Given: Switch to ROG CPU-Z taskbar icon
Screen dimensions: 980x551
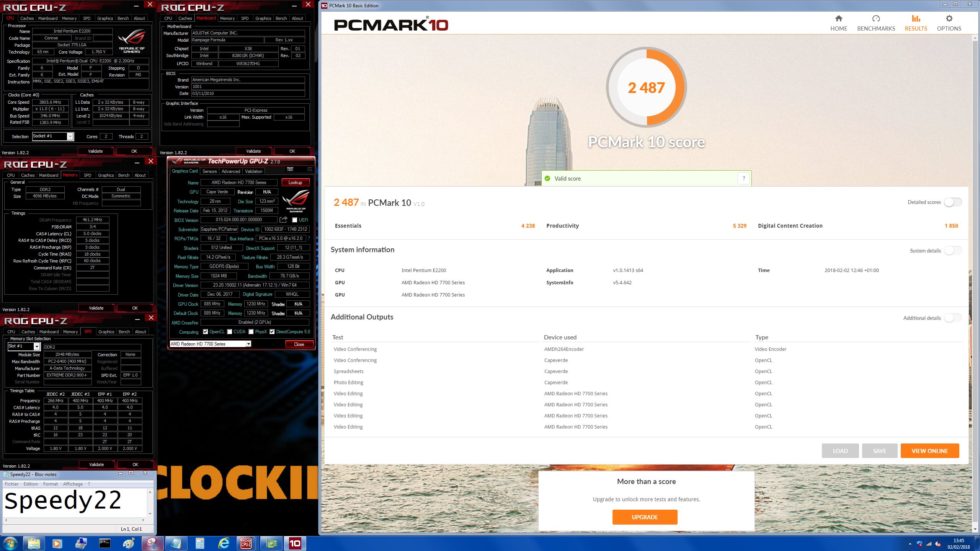Looking at the screenshot, I should coord(246,543).
